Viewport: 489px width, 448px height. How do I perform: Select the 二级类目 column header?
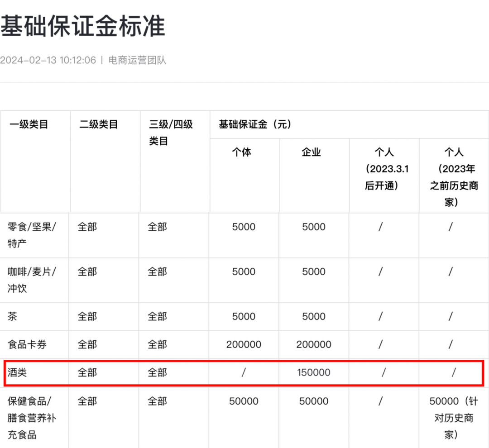coord(99,124)
